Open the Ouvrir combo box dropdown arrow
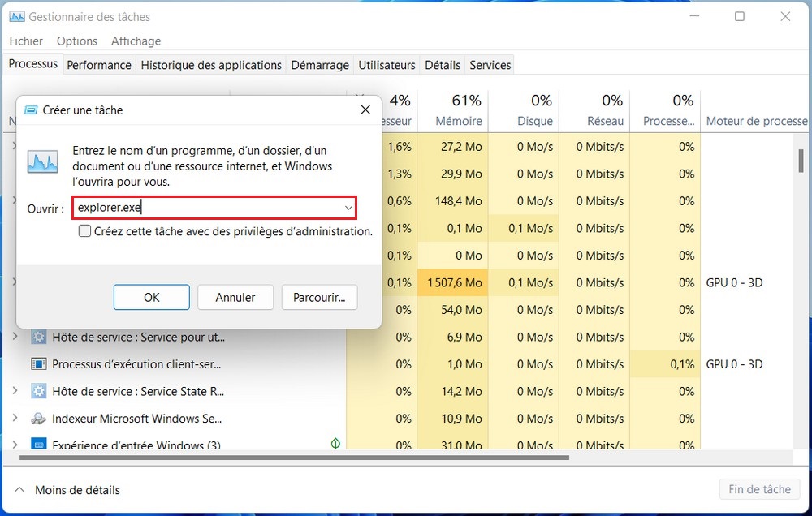The image size is (812, 516). [348, 208]
